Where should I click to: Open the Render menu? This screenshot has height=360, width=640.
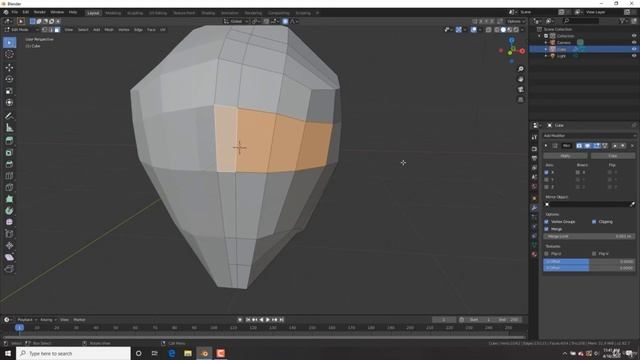tap(40, 12)
